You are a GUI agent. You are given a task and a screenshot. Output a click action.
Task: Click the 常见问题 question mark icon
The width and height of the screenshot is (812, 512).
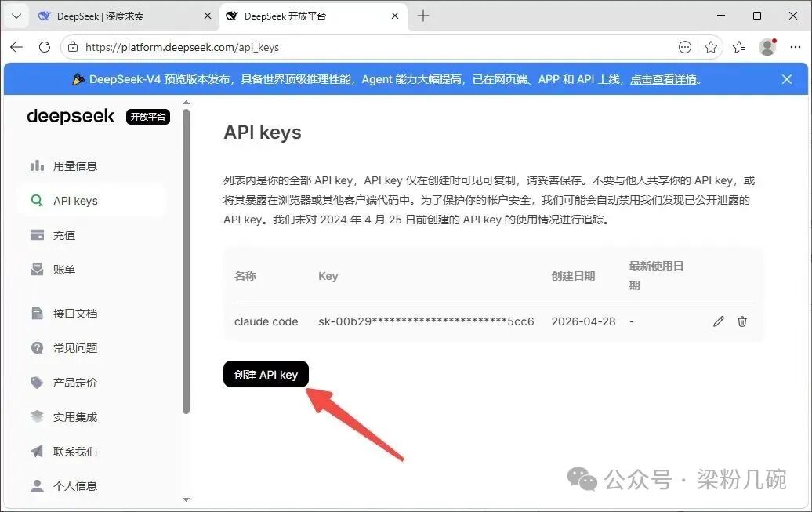tap(37, 347)
